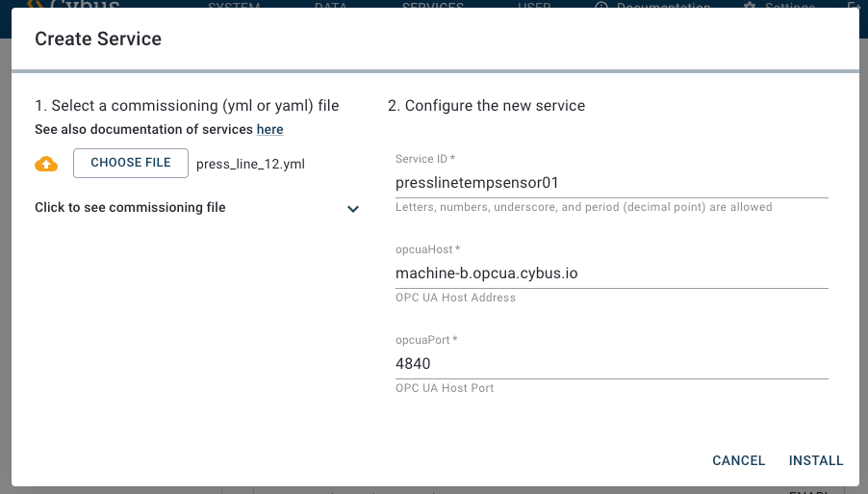
Task: Open the USER menu in the navigation bar
Action: click(534, 5)
